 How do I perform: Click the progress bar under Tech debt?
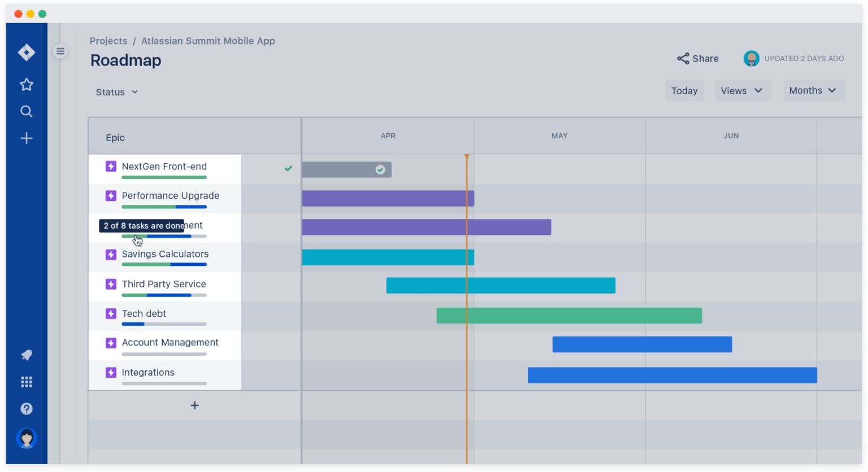coord(164,324)
